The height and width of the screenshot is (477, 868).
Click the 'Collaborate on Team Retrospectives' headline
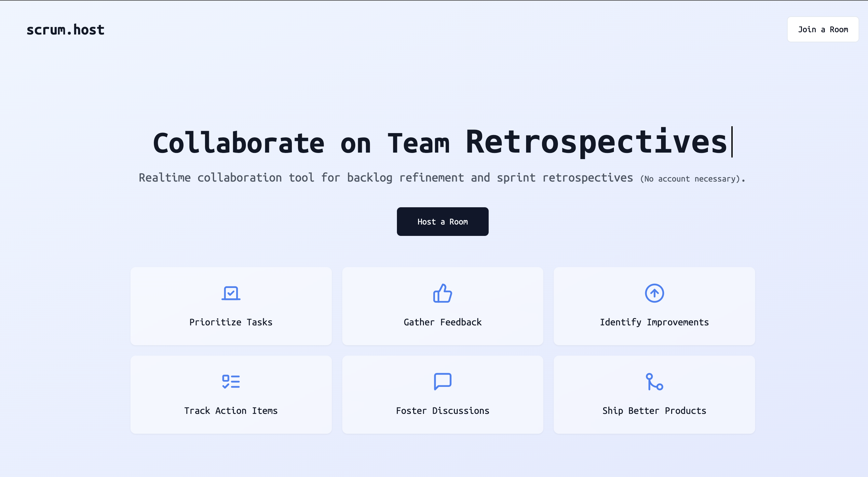(442, 143)
